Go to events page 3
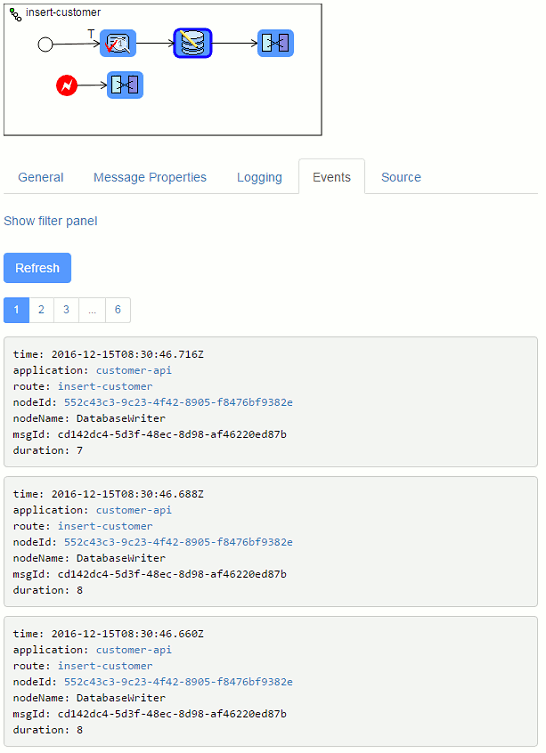Screen dimensions: 546x753 pos(66,310)
